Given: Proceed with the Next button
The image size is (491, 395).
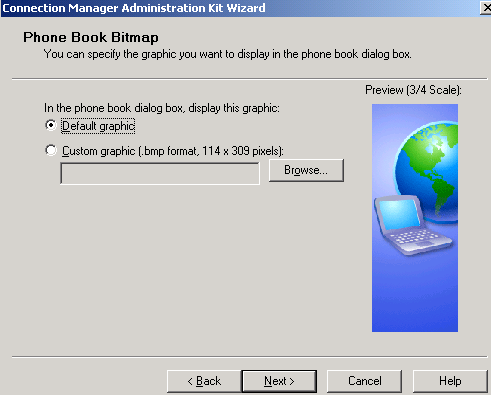Looking at the screenshot, I should (x=279, y=381).
